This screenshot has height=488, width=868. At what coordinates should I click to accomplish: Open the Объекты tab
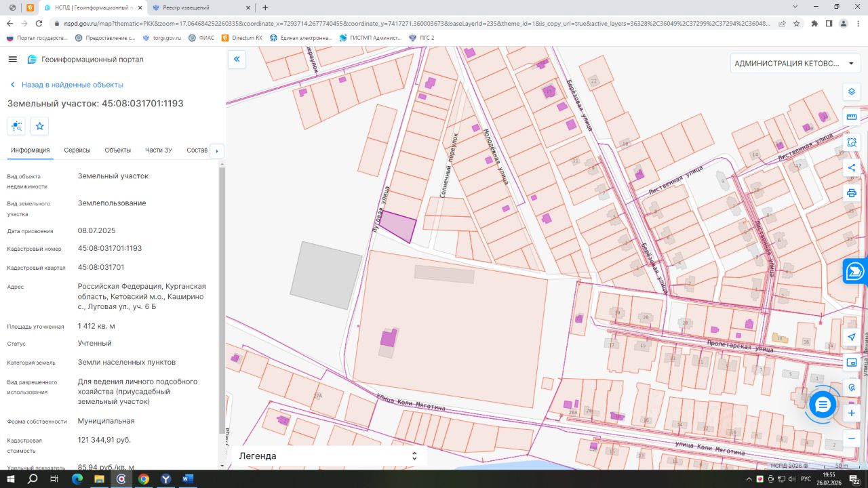pyautogui.click(x=117, y=150)
